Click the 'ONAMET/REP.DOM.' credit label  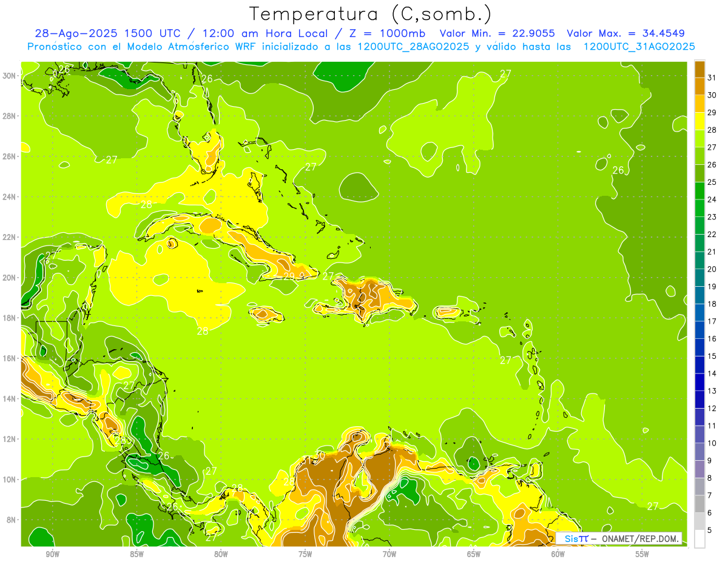coord(639,538)
